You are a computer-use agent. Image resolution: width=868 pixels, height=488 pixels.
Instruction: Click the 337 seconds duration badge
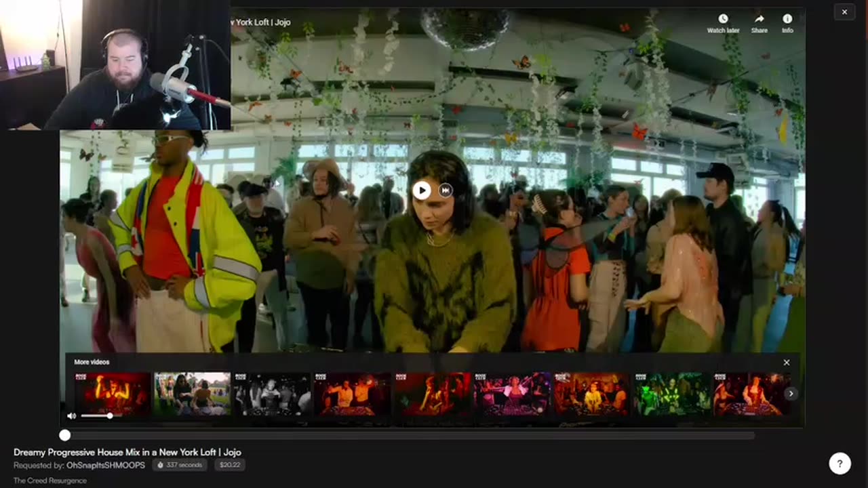click(180, 465)
